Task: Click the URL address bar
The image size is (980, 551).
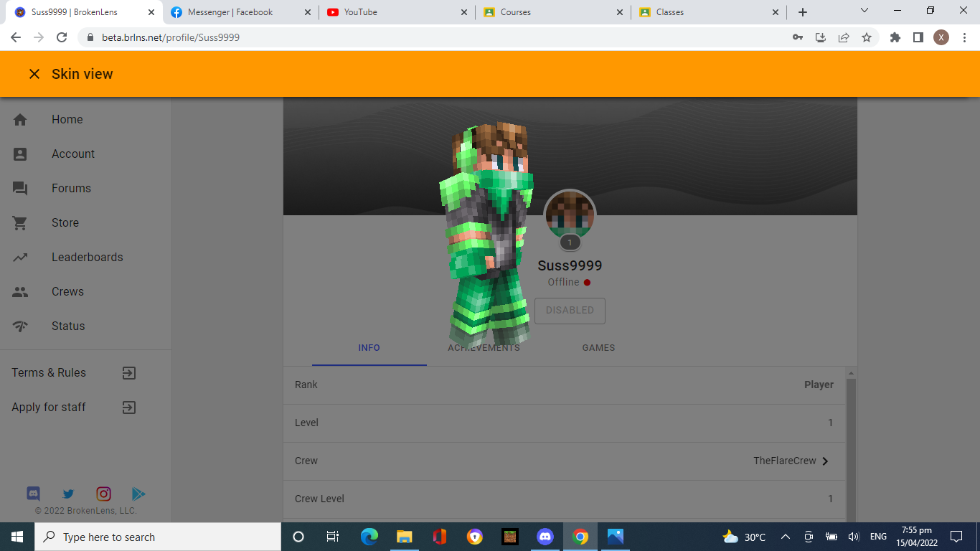Action: pos(430,37)
